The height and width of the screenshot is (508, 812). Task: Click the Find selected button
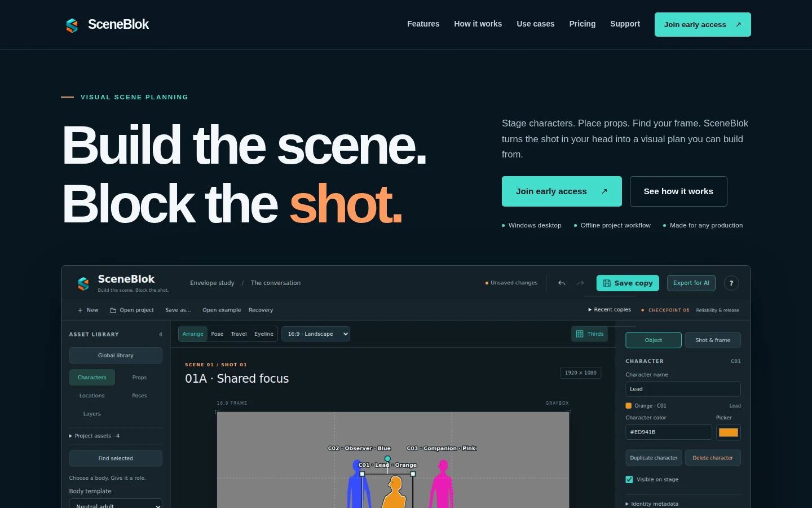[116, 458]
